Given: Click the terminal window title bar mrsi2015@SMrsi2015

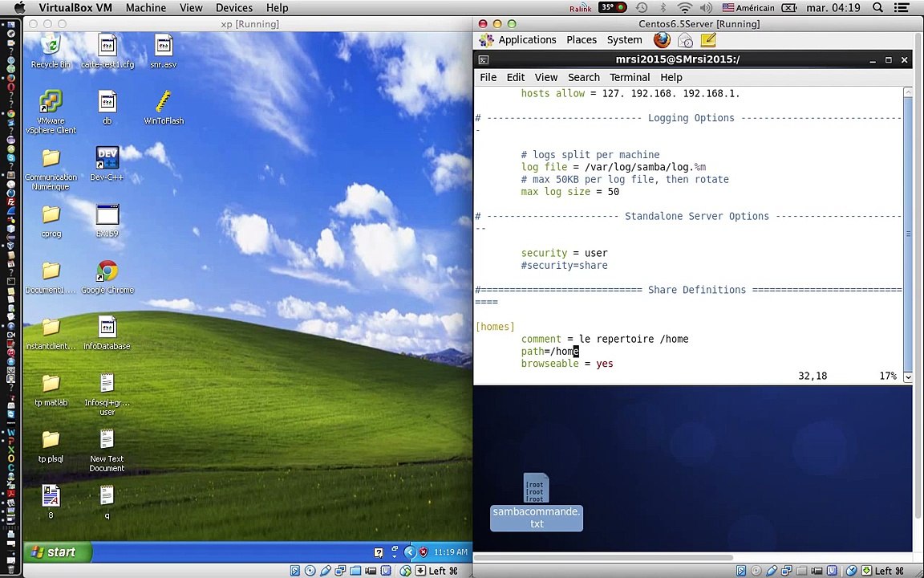Looking at the screenshot, I should point(677,59).
